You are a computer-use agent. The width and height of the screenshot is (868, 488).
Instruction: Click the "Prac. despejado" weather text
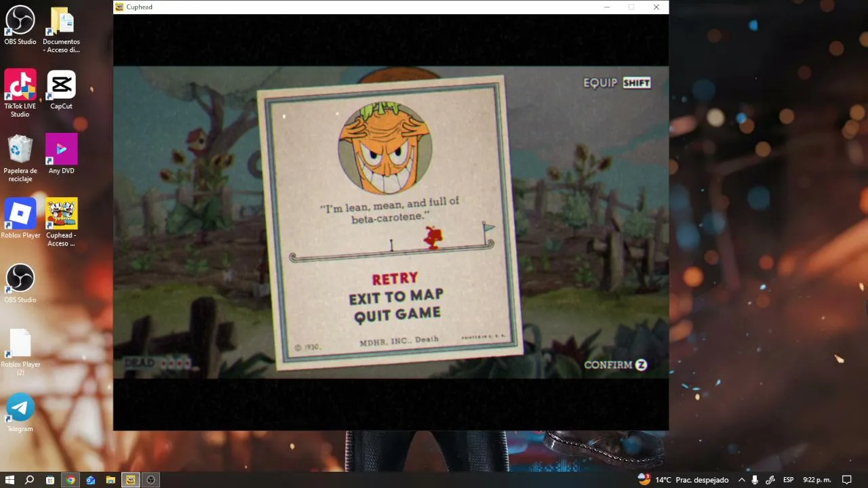pyautogui.click(x=701, y=480)
